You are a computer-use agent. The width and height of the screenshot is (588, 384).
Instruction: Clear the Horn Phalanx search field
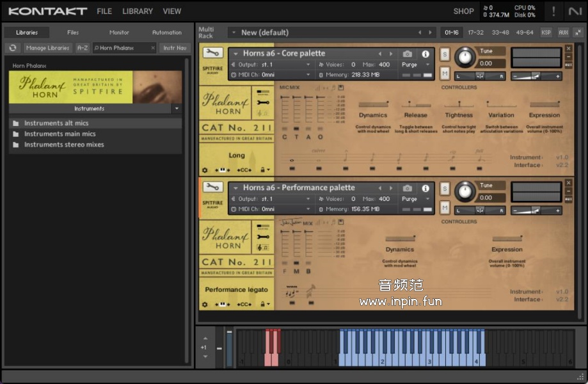152,48
